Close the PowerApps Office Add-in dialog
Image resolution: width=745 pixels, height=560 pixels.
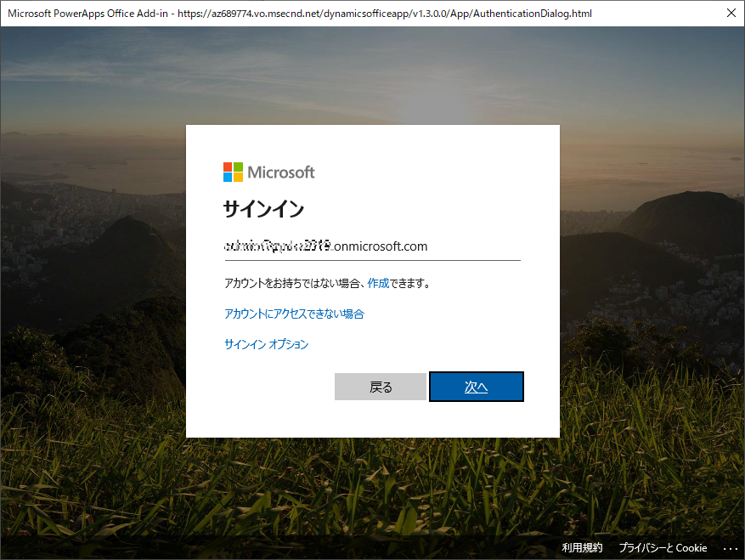click(x=731, y=13)
